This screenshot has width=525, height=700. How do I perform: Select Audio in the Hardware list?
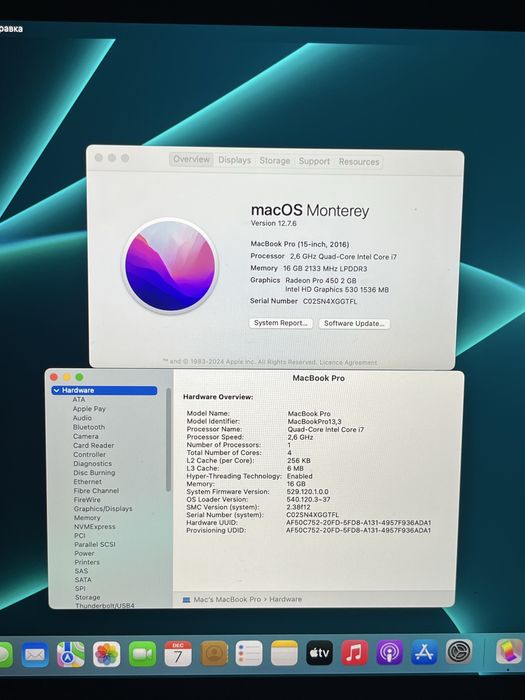[82, 418]
